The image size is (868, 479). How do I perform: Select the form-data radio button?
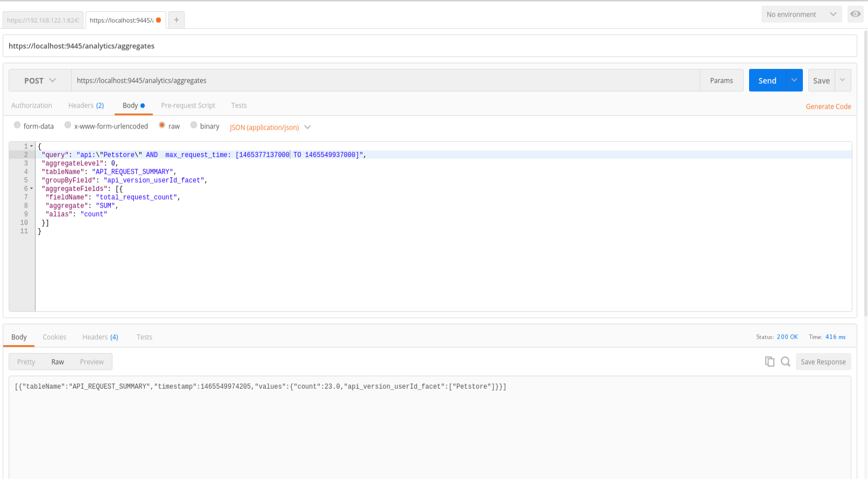coord(17,125)
